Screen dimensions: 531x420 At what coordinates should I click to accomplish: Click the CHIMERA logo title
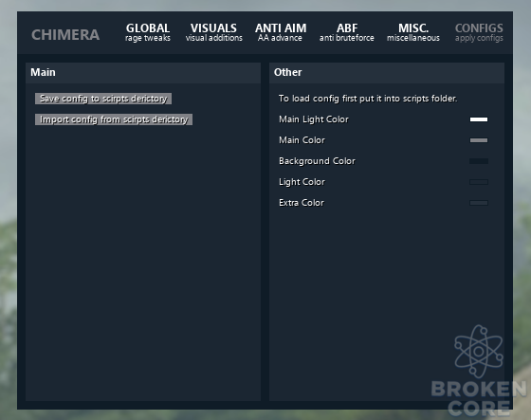[x=65, y=34]
